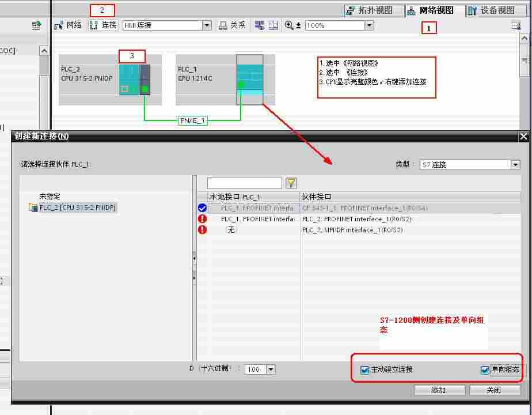Screen dimensions: 532x415
Task: Select the PLC_2 CPU 315-2 device module
Action: coord(134,80)
